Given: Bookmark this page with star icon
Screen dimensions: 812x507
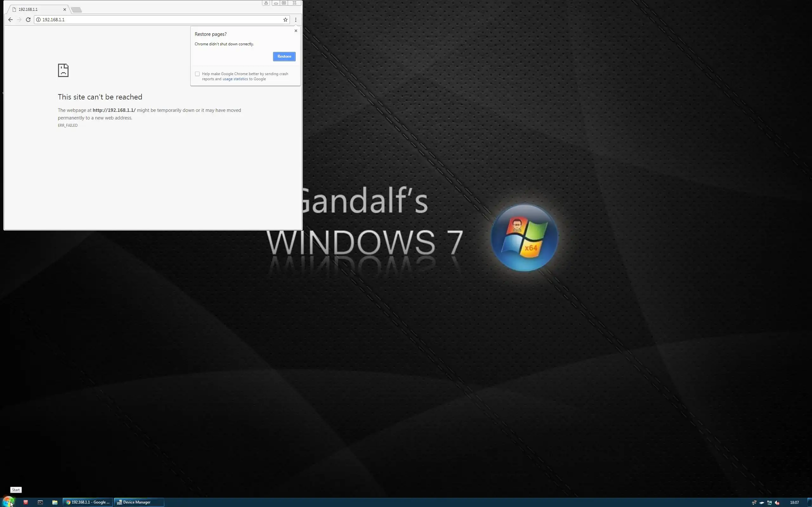Looking at the screenshot, I should coord(285,20).
